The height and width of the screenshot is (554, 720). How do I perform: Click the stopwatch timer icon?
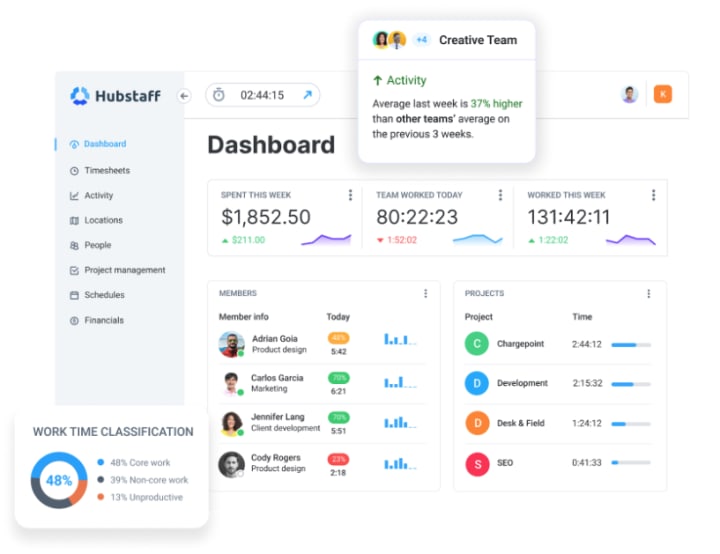coord(219,95)
